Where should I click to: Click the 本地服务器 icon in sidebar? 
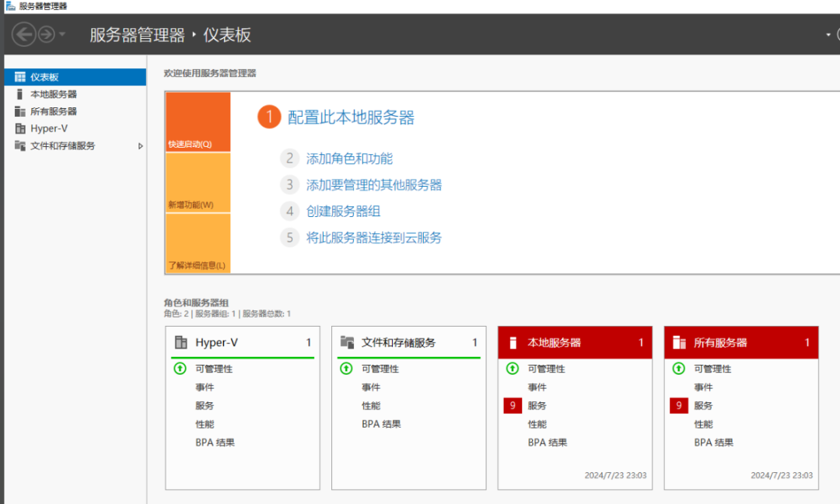pyautogui.click(x=19, y=94)
